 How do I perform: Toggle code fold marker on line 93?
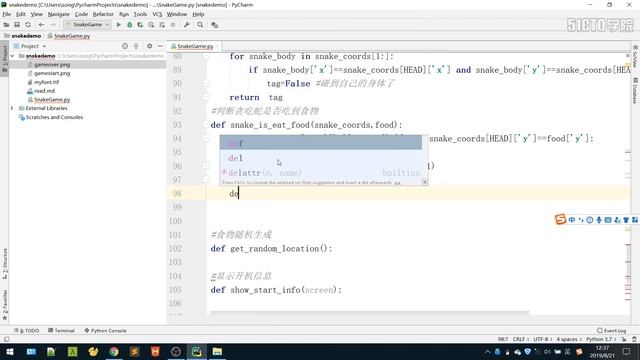click(x=206, y=125)
